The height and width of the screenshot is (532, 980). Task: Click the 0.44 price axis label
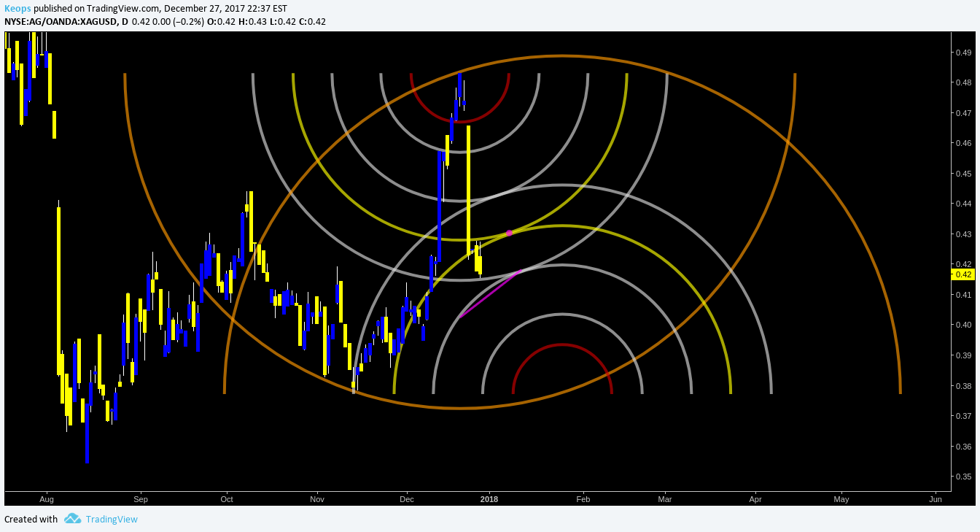pyautogui.click(x=963, y=204)
